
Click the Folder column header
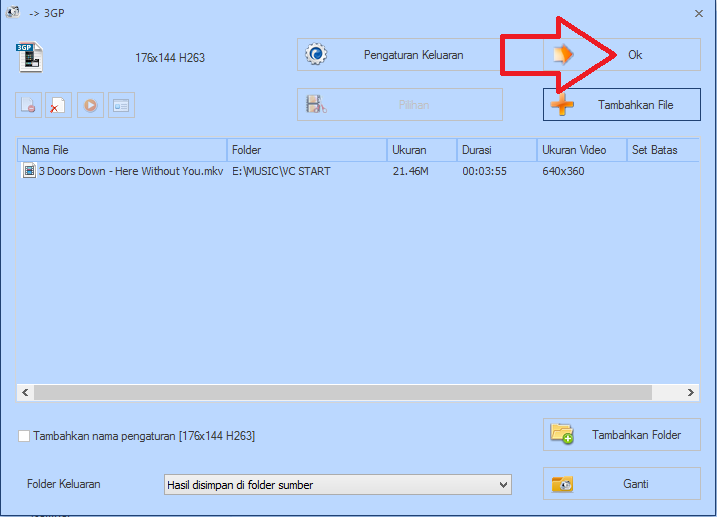(307, 150)
